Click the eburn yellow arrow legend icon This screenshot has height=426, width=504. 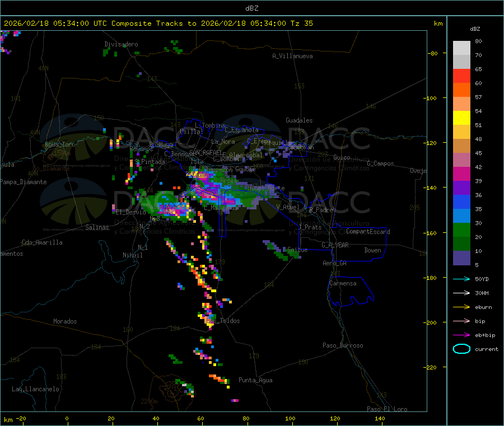pyautogui.click(x=461, y=307)
